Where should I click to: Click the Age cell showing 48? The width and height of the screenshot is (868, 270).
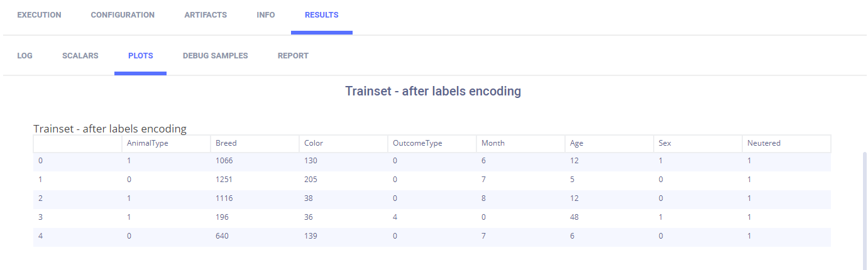pyautogui.click(x=574, y=217)
